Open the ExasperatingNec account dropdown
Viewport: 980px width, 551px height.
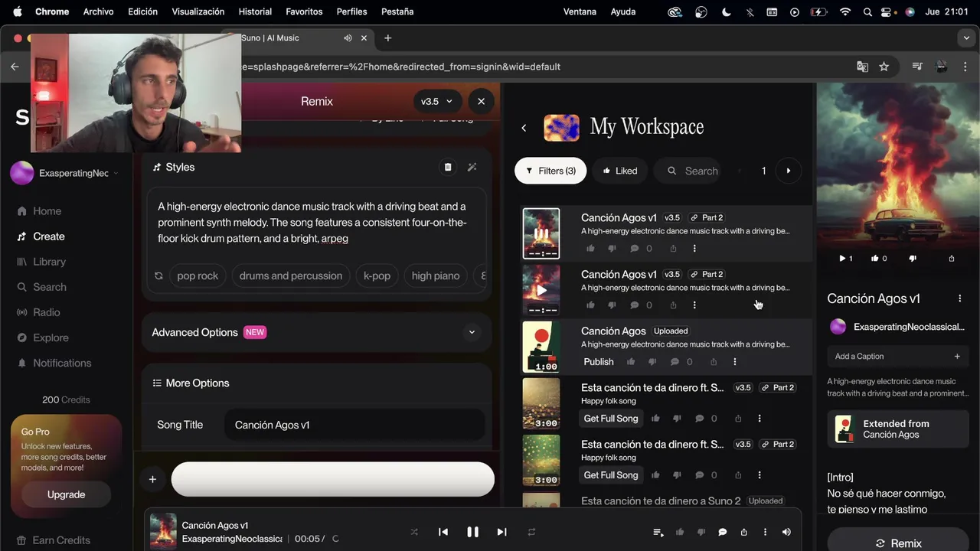(65, 173)
